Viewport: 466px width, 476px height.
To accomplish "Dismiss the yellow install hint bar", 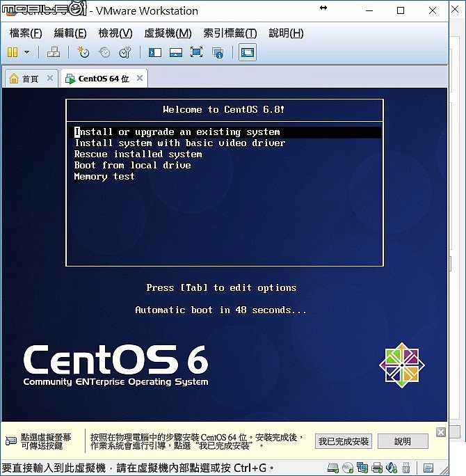I will pos(441,431).
